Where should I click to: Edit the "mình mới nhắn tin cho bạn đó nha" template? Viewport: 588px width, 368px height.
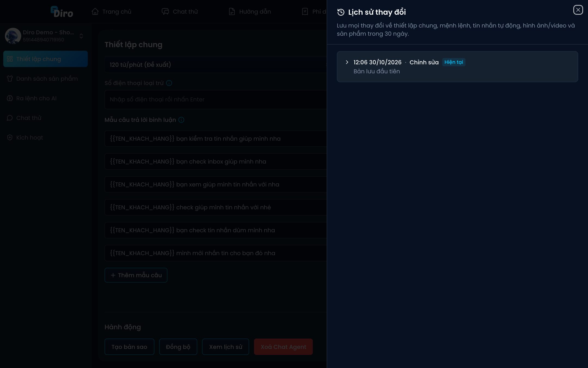216,253
